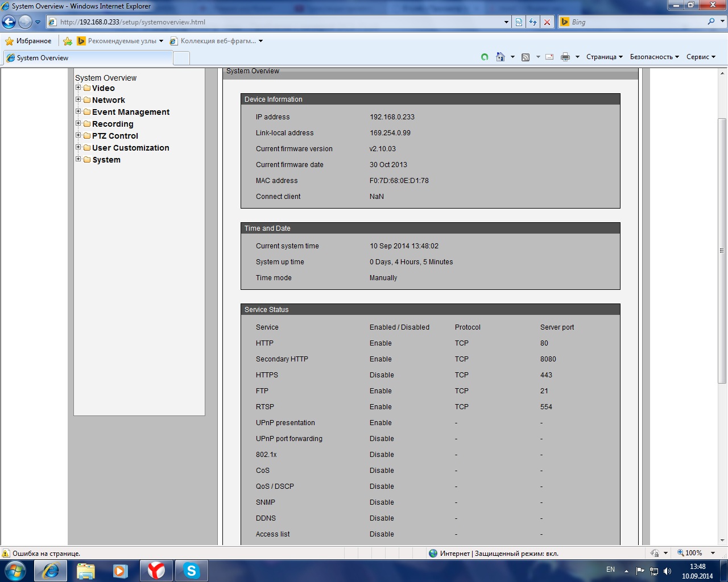Expand the PTZ Control tree node
The width and height of the screenshot is (728, 582).
click(x=78, y=135)
